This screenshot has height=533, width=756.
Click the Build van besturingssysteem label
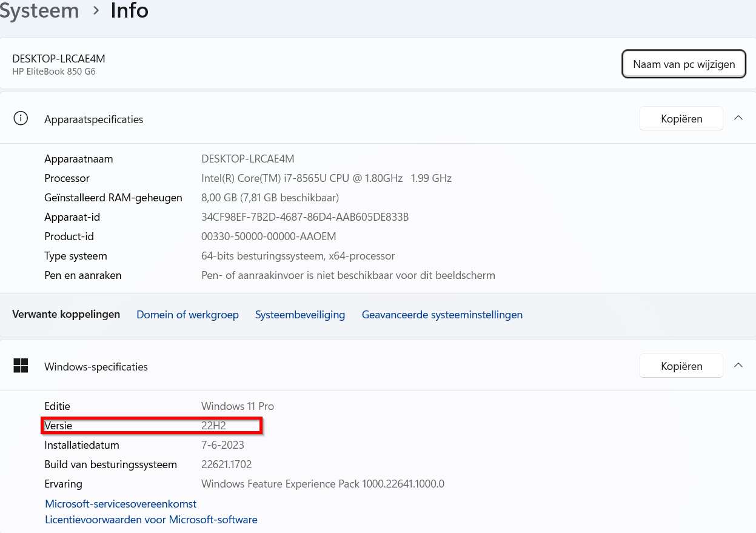coord(110,464)
